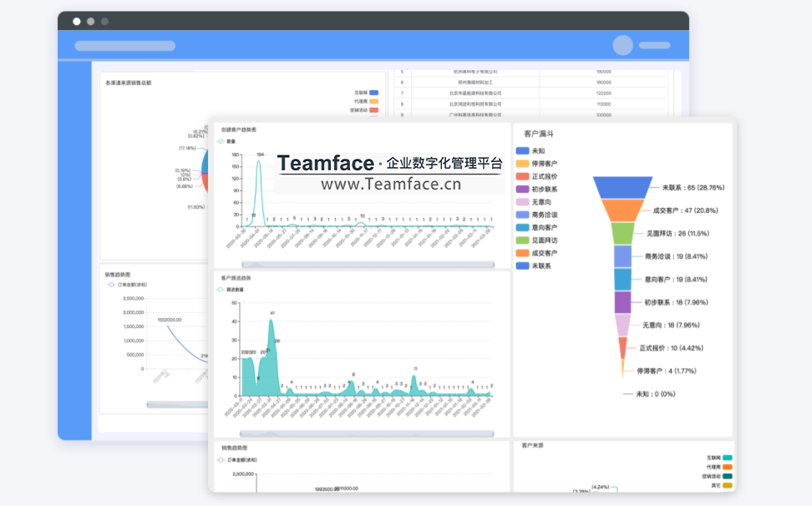Toggle the 代理商 swatch in 客户来源 legend

[728, 468]
